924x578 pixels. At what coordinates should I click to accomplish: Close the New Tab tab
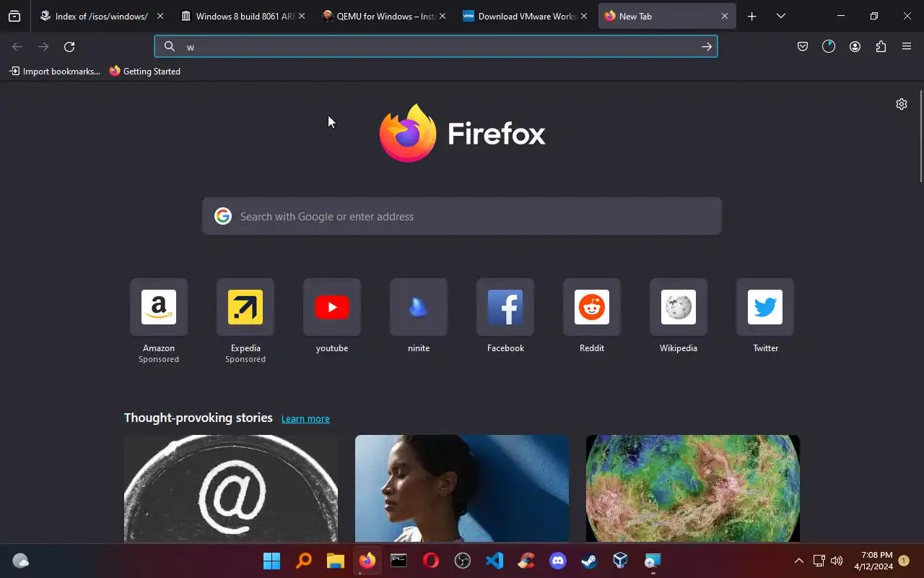[x=725, y=16]
